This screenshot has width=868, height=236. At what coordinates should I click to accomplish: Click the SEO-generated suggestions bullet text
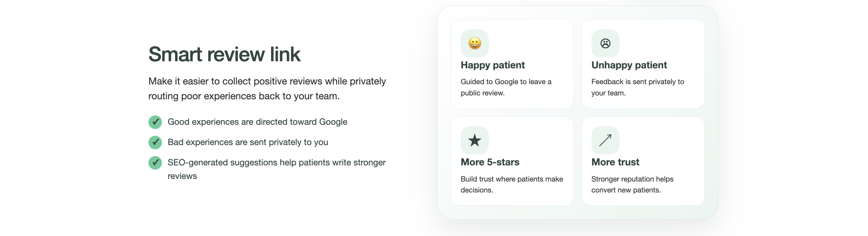[x=276, y=169]
